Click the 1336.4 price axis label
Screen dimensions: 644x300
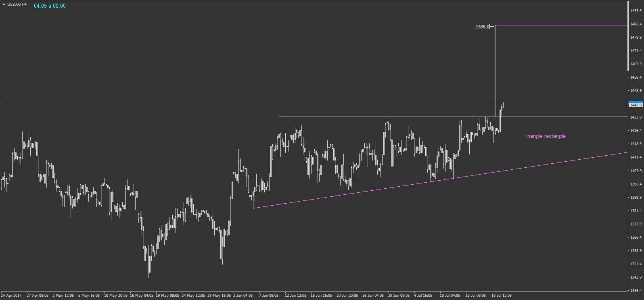click(636, 291)
